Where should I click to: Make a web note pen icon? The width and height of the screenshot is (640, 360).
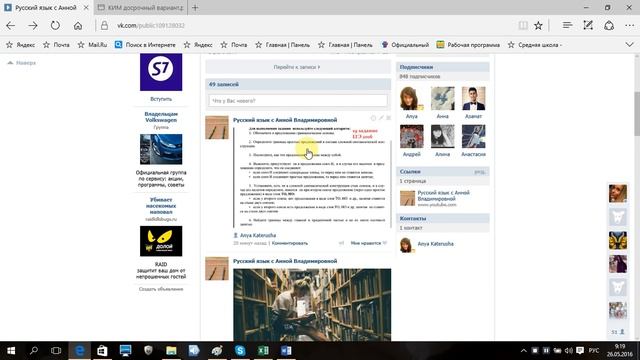click(588, 25)
